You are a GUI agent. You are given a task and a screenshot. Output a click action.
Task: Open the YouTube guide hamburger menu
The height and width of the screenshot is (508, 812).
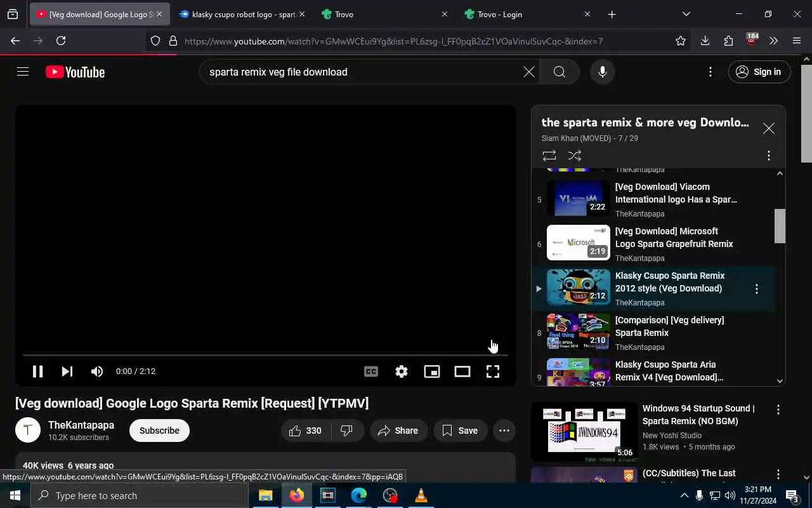pos(23,72)
